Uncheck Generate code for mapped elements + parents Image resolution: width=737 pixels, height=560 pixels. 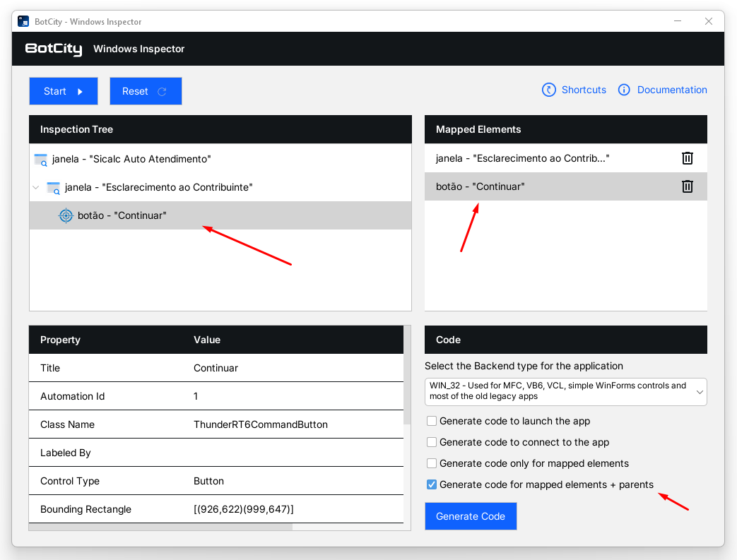click(432, 484)
